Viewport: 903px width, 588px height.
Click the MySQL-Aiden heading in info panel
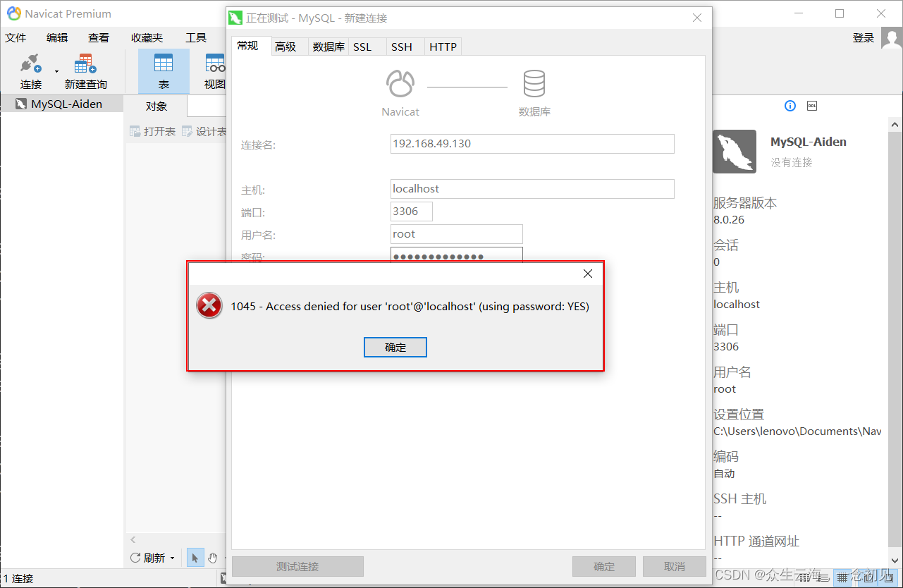[x=809, y=142]
